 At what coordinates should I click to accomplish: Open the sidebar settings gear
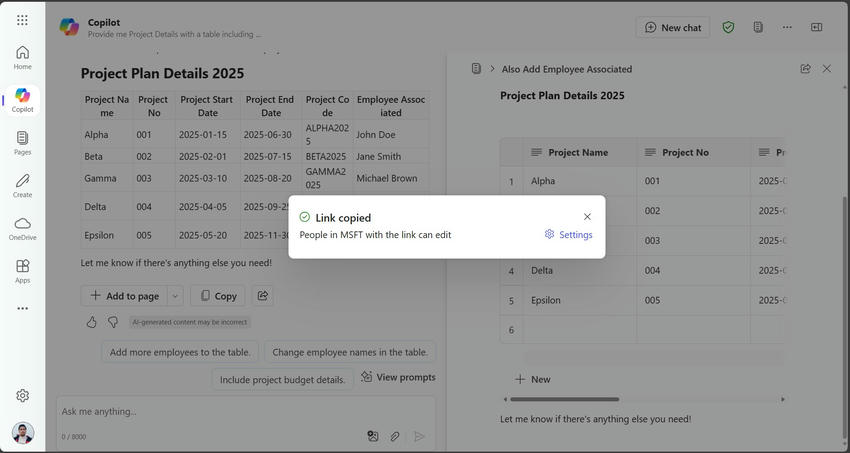22,395
